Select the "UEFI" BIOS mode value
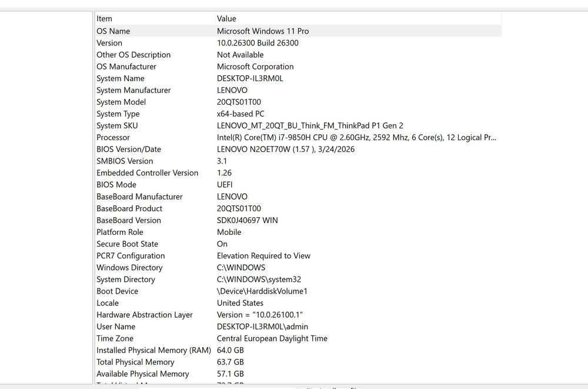Screen dimensions: 588x389 [x=225, y=185]
